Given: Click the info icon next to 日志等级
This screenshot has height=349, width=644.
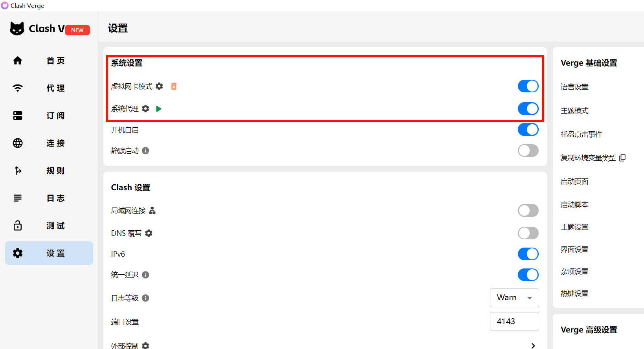Looking at the screenshot, I should (145, 298).
